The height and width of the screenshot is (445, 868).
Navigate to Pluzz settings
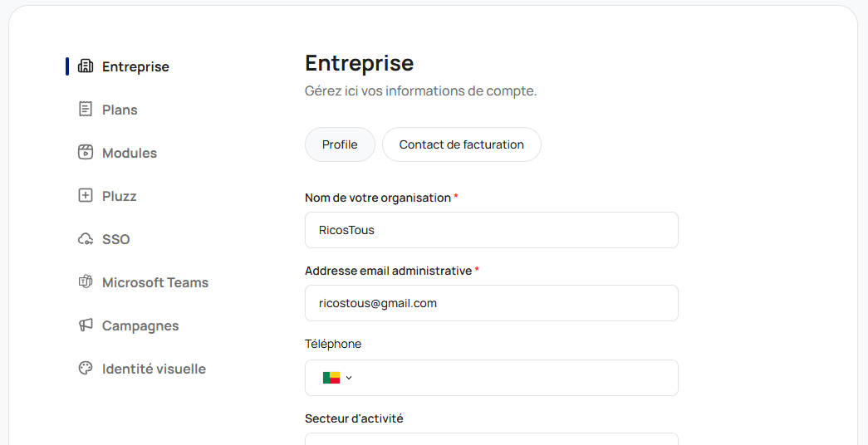[x=119, y=196]
